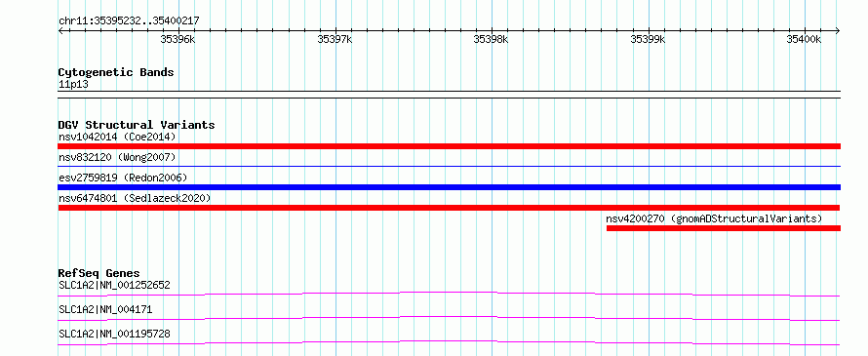
Task: Click the left arrow of the ruler
Action: point(60,31)
